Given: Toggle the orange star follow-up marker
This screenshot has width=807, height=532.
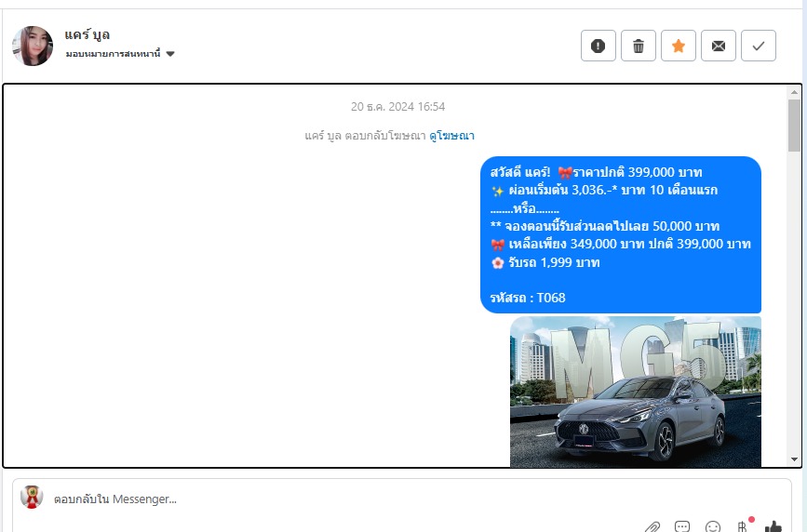Looking at the screenshot, I should (x=679, y=46).
